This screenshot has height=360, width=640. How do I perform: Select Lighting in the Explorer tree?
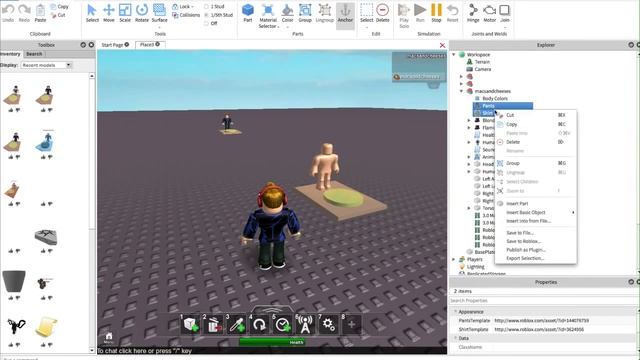476,267
